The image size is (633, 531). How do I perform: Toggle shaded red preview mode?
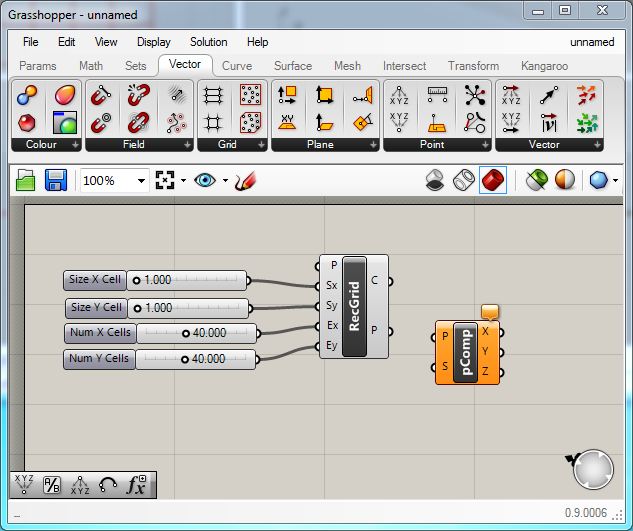pyautogui.click(x=493, y=180)
